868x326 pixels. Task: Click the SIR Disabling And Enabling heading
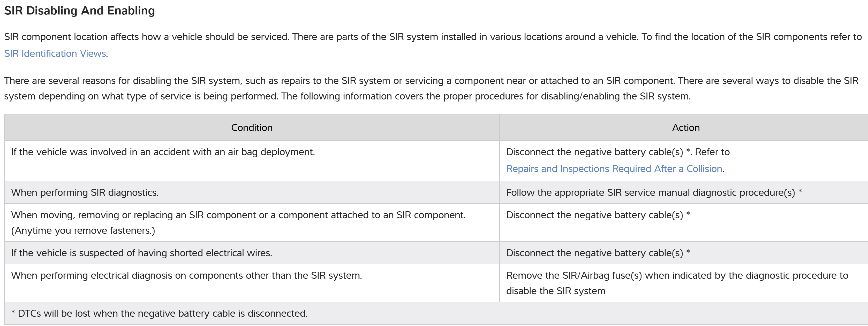point(79,11)
